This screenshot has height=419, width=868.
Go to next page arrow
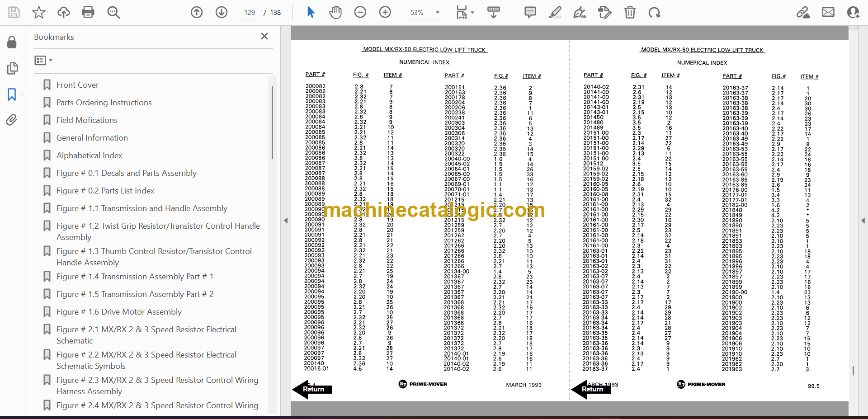point(222,12)
